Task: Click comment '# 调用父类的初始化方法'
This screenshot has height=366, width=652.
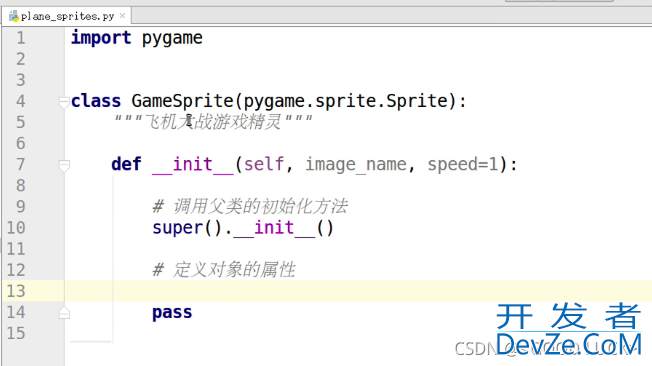Action: [250, 207]
